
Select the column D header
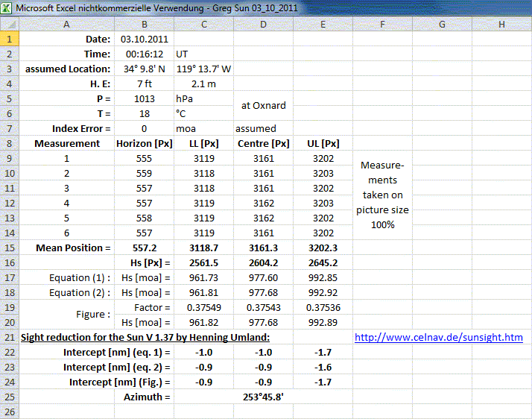[263, 25]
